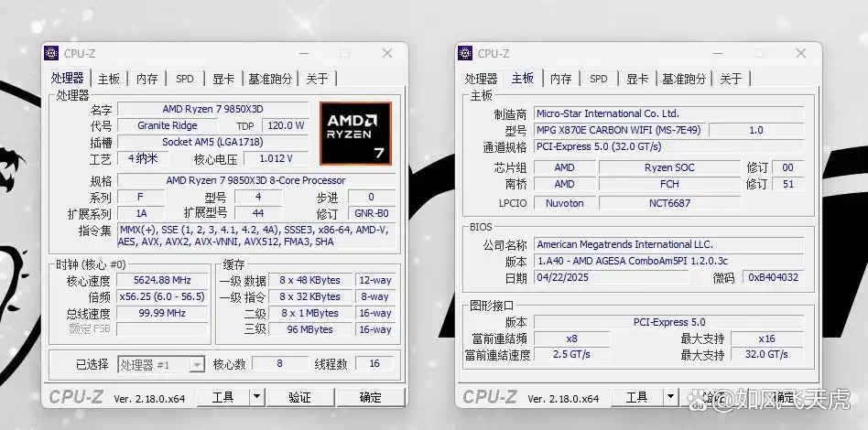
Task: Click the 4 纳米 process value
Action: (x=143, y=159)
